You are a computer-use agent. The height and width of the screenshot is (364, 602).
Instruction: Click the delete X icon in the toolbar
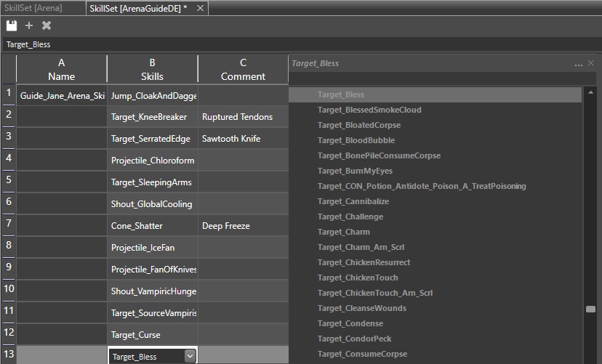tap(47, 25)
